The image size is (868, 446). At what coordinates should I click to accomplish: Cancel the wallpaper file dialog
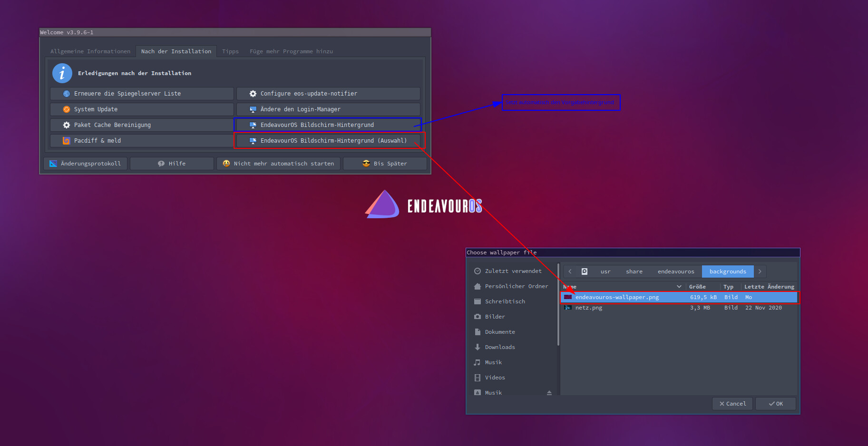point(732,404)
